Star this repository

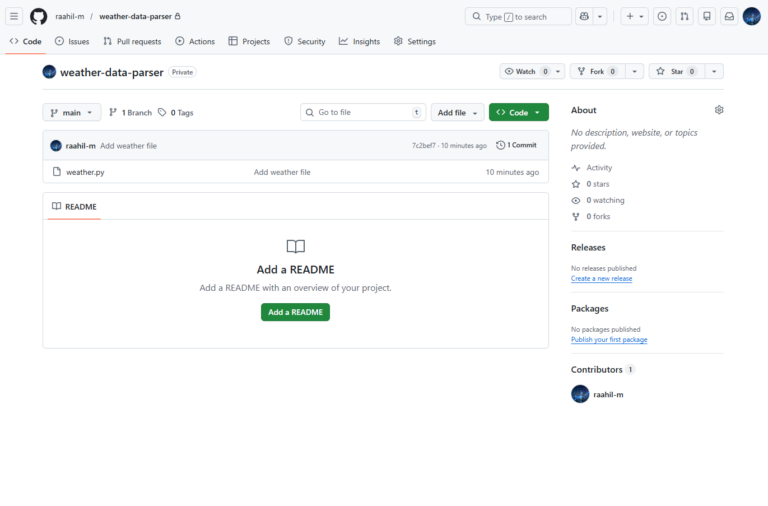click(677, 72)
